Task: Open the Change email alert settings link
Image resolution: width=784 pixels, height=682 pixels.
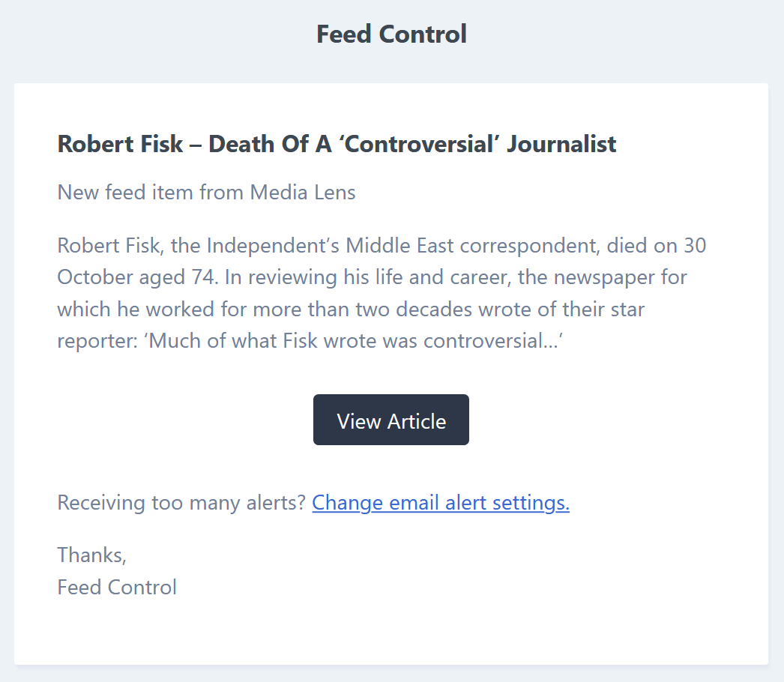Action: (x=441, y=502)
